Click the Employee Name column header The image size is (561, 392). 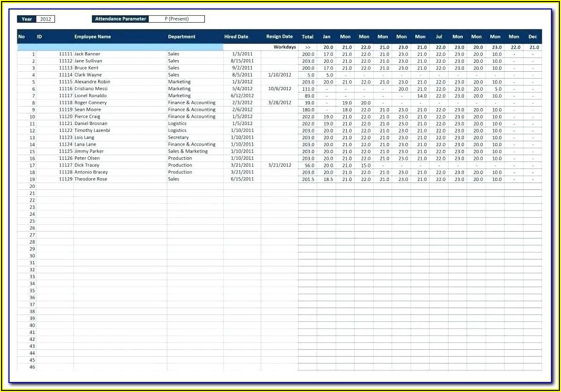[x=92, y=37]
